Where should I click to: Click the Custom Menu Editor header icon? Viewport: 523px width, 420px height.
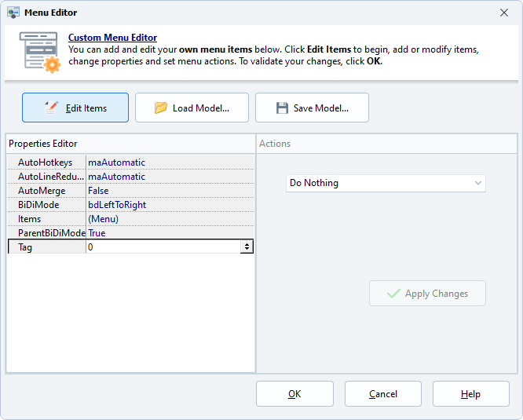click(39, 52)
